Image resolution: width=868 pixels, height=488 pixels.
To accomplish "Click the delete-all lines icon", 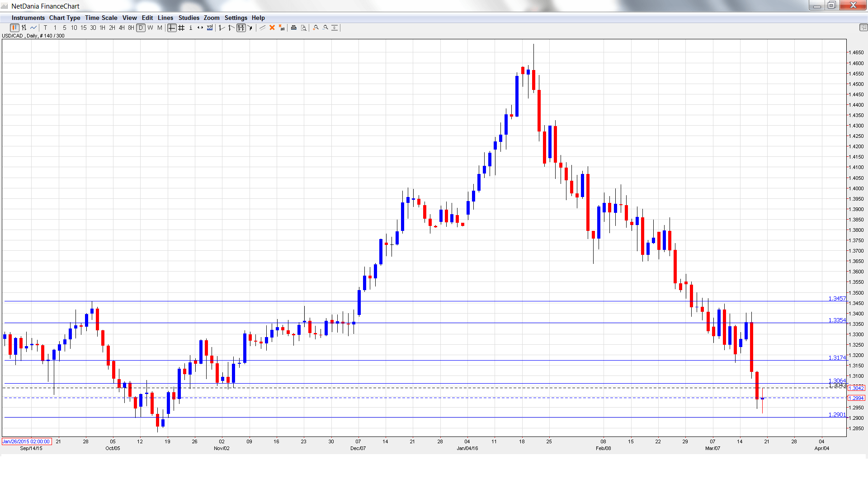I will pyautogui.click(x=282, y=28).
